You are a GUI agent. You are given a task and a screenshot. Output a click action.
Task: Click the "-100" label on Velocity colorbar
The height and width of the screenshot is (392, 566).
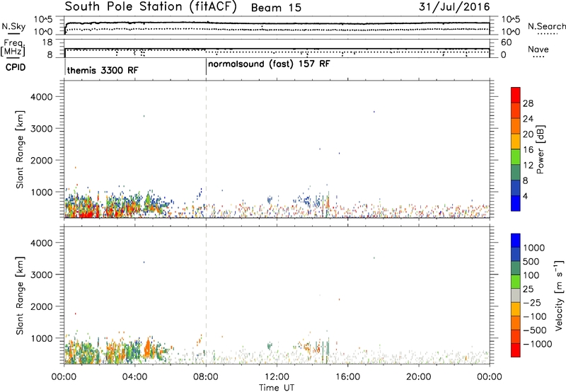click(x=535, y=316)
